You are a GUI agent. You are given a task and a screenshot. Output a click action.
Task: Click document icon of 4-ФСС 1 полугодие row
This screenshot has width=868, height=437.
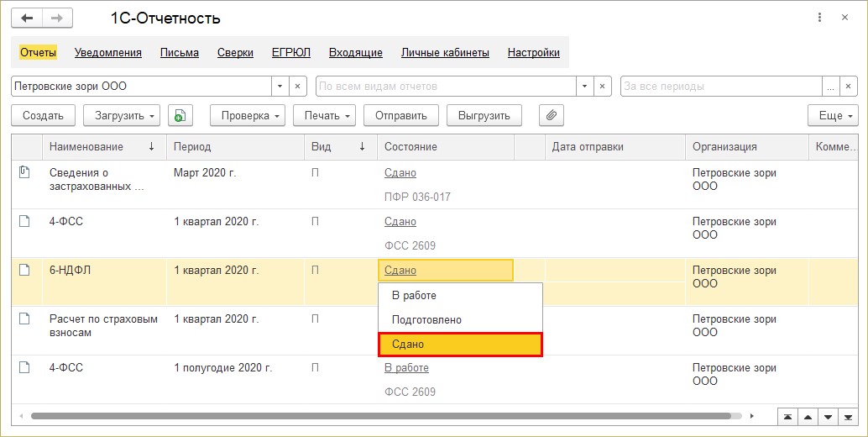pos(24,367)
